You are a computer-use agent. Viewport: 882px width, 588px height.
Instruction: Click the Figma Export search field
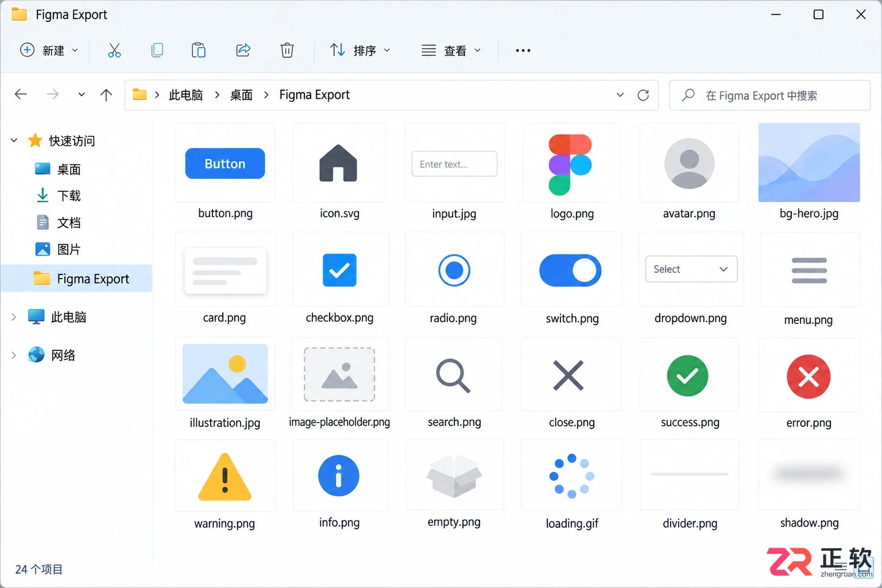(769, 96)
